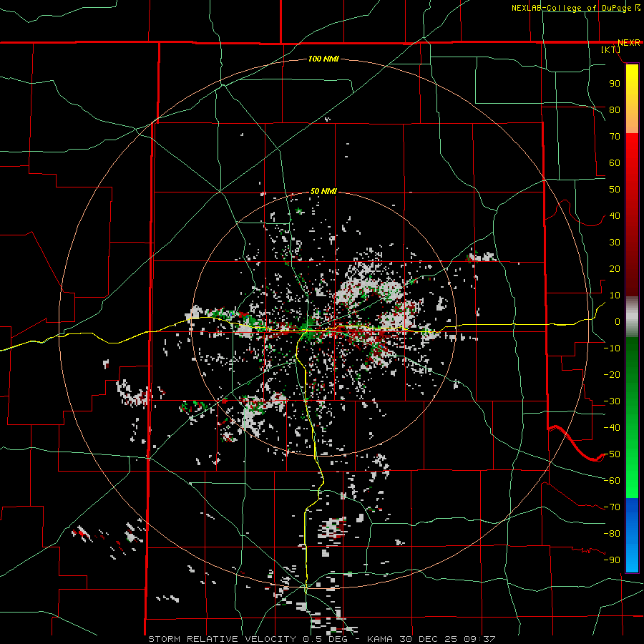Image resolution: width=644 pixels, height=644 pixels.
Task: Click the "0" value on velocity scale
Action: tap(618, 322)
